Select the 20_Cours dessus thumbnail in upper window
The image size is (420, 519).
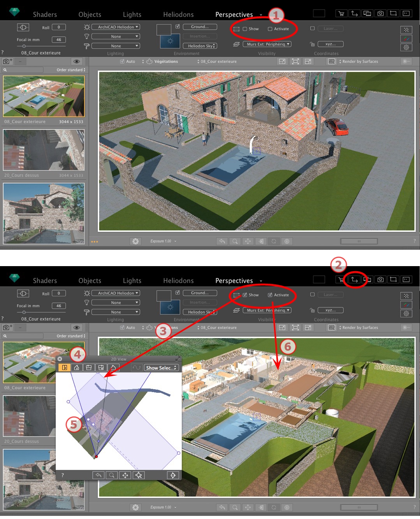click(x=44, y=150)
